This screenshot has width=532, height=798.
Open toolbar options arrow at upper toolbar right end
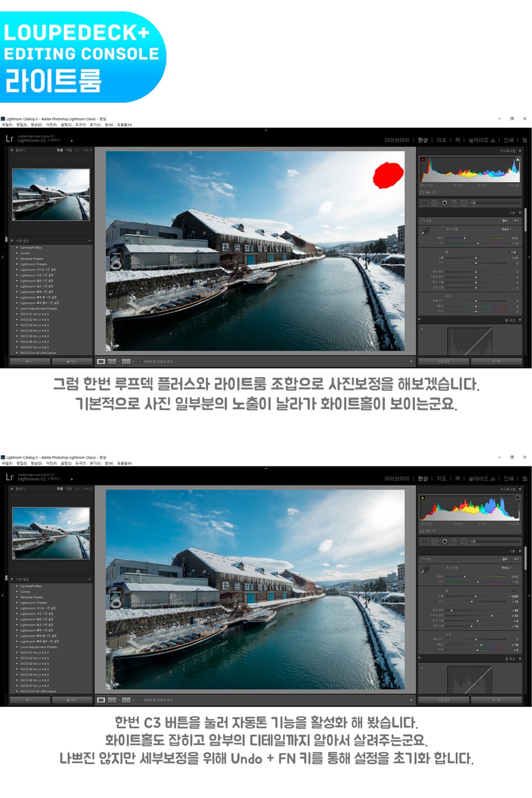(x=411, y=361)
